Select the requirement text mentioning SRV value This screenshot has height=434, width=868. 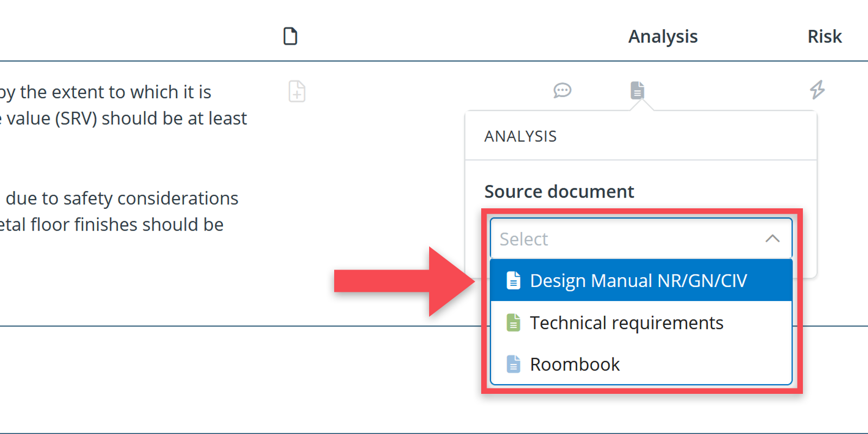pos(125,118)
